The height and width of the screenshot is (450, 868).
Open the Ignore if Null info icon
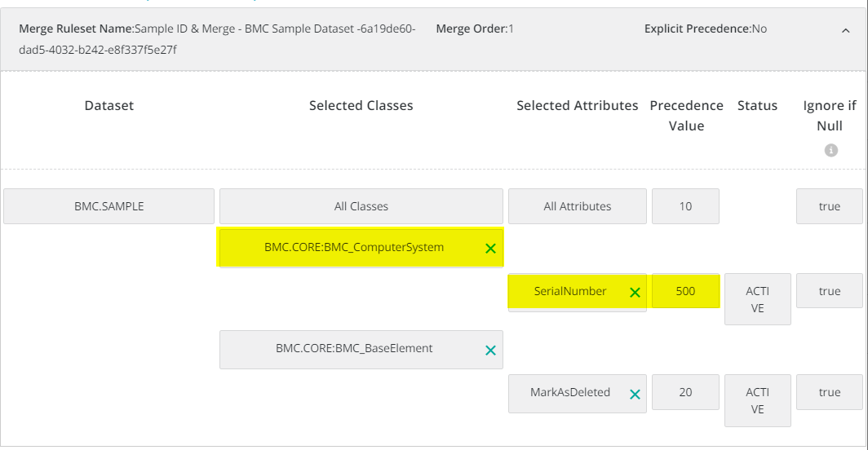(x=831, y=150)
